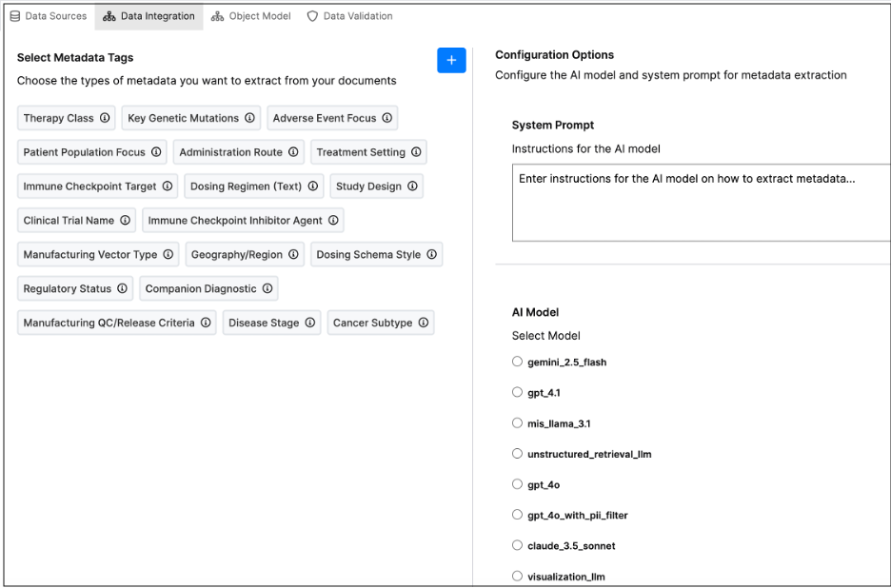Click info icon next to Cancer Subtype
The image size is (891, 588).
[424, 323]
